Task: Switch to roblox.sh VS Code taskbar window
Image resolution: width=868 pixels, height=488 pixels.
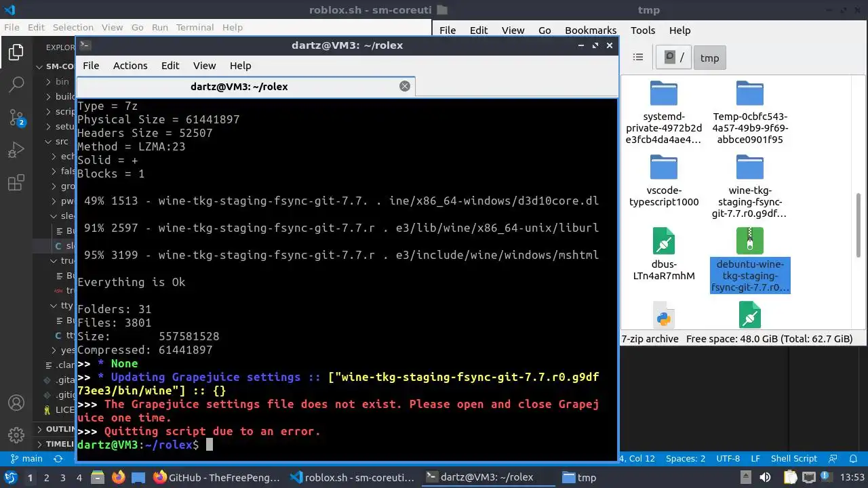Action: 353,477
